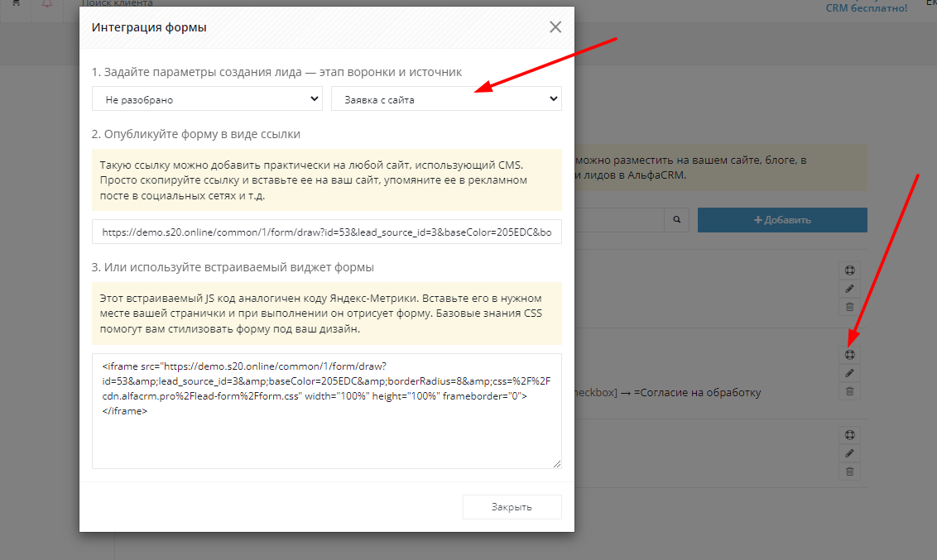Click the blue Добавить button
This screenshot has height=560, width=937.
click(x=782, y=220)
